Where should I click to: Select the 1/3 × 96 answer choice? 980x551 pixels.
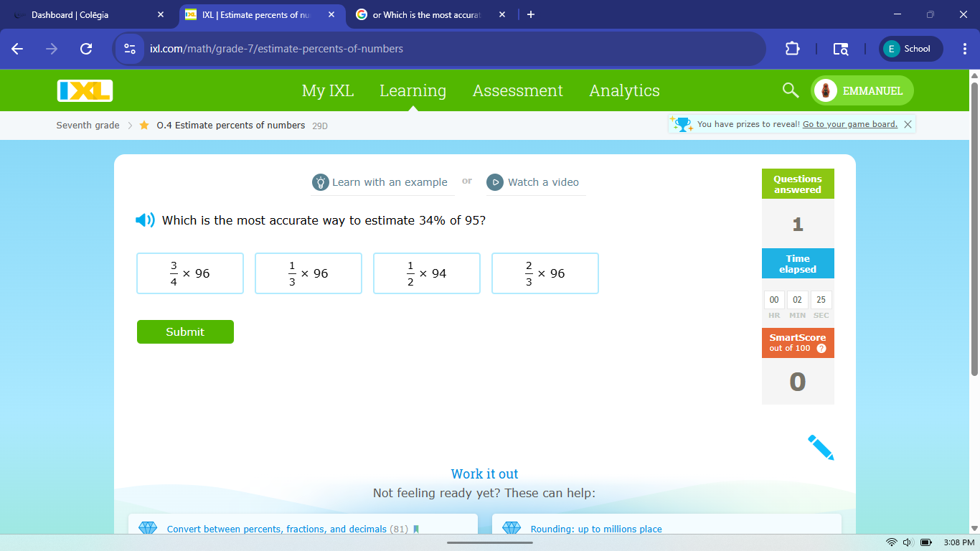308,273
